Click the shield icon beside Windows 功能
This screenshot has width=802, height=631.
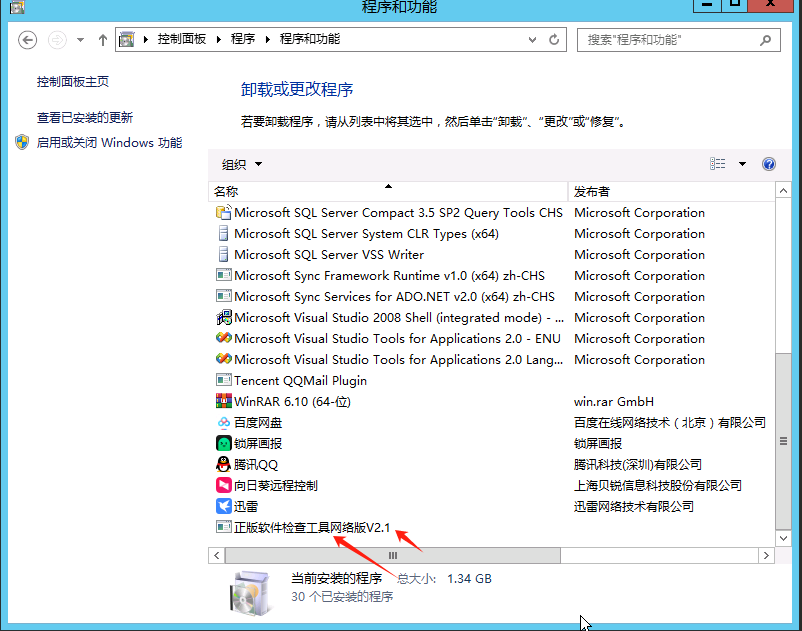point(22,142)
